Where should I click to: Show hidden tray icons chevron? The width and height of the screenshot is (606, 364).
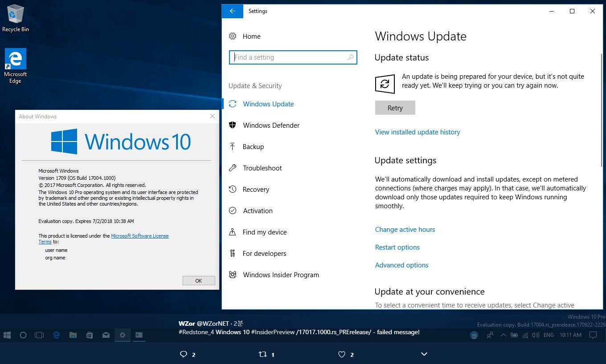coord(503,335)
